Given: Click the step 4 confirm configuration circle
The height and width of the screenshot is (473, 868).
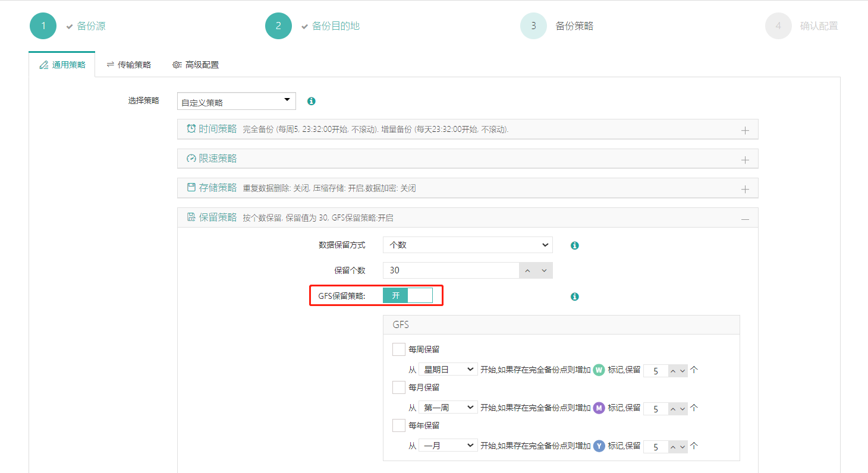Looking at the screenshot, I should click(x=778, y=26).
